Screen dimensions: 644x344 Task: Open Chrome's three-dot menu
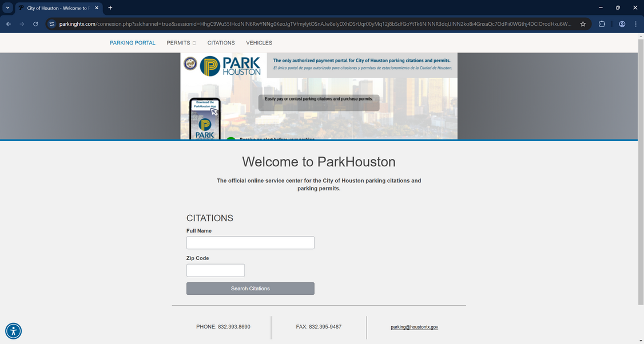tap(636, 24)
